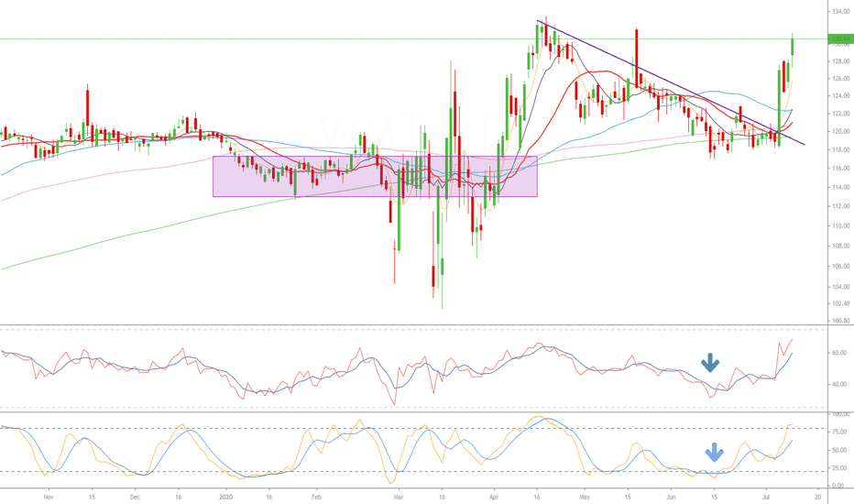Click the 60.00 RSI axis label

[x=839, y=353]
